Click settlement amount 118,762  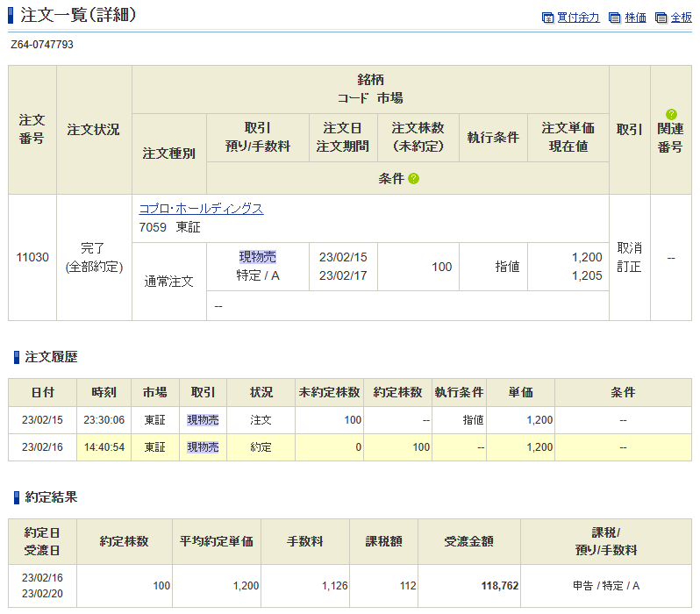500,585
